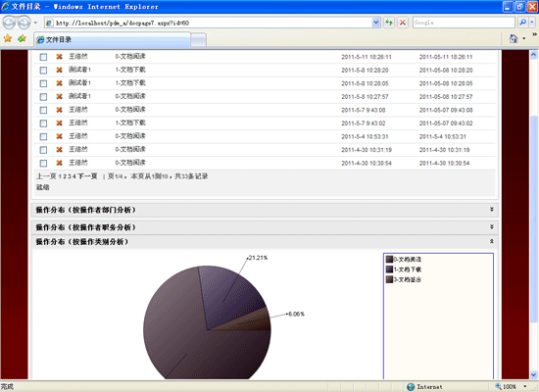Image resolution: width=539 pixels, height=392 pixels.
Task: Check the box for record 2011-4-30 10:31:19
Action: click(x=43, y=150)
